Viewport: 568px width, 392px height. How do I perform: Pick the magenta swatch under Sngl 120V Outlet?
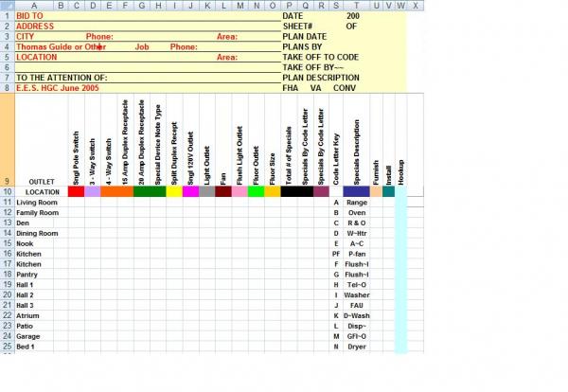pyautogui.click(x=190, y=191)
